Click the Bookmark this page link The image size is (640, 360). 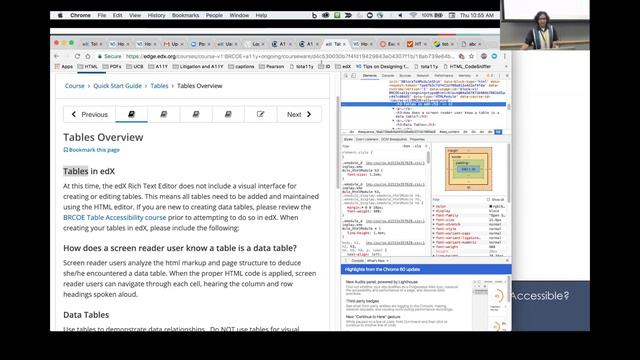91,150
